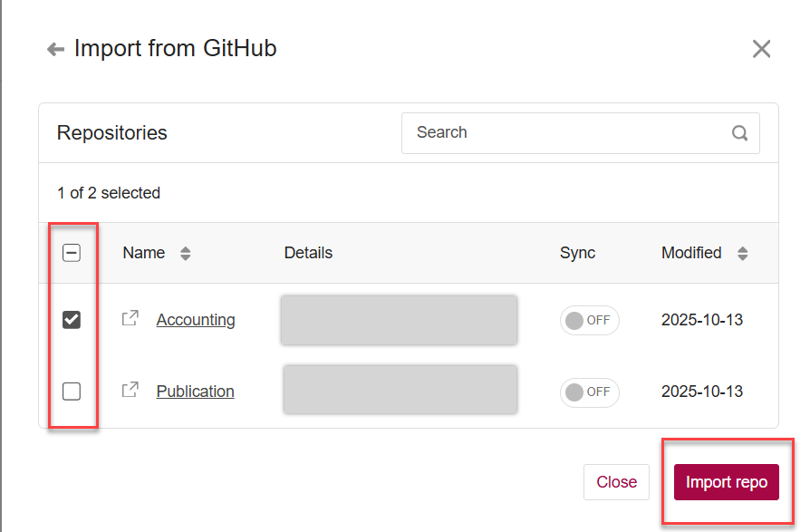Uncheck the Accounting repository checkbox

(72, 319)
